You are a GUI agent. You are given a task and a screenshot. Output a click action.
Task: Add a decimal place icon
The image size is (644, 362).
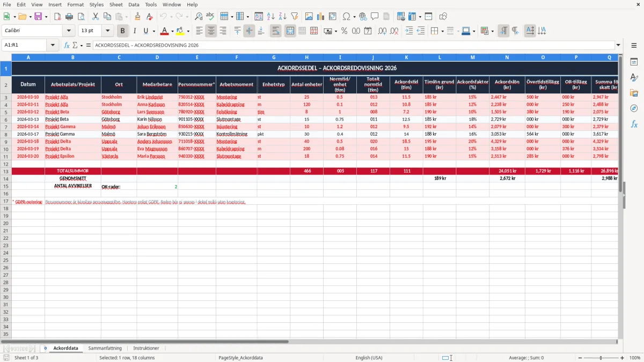click(382, 31)
